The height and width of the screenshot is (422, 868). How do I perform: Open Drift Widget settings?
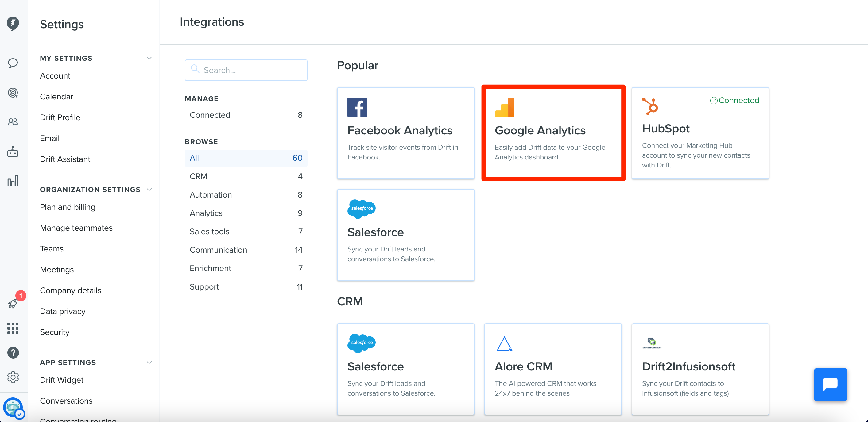(x=61, y=380)
